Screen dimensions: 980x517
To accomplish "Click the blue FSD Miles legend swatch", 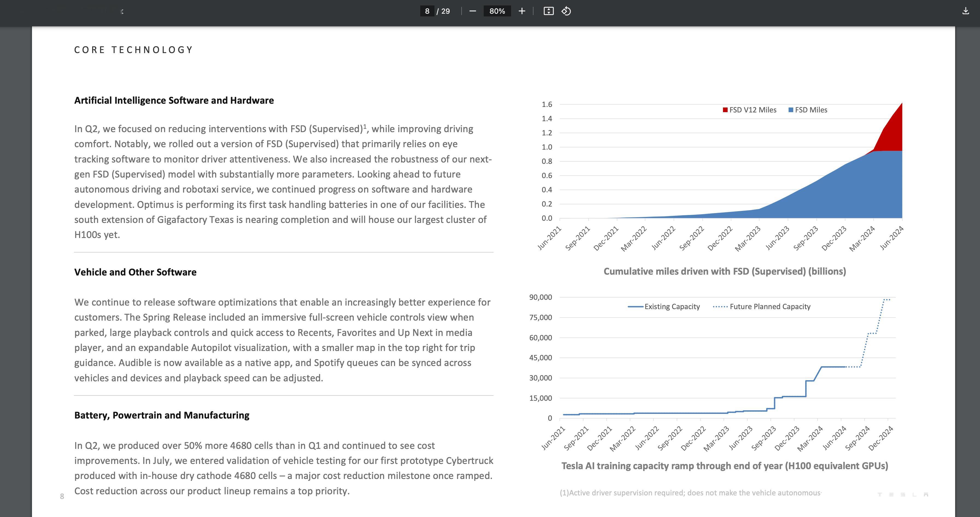I will (x=791, y=110).
